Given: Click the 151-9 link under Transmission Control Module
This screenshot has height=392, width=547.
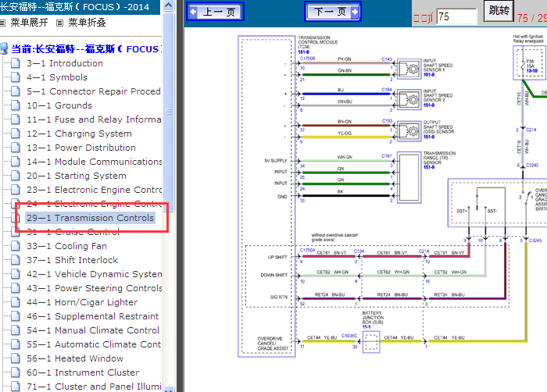Looking at the screenshot, I should (x=303, y=52).
